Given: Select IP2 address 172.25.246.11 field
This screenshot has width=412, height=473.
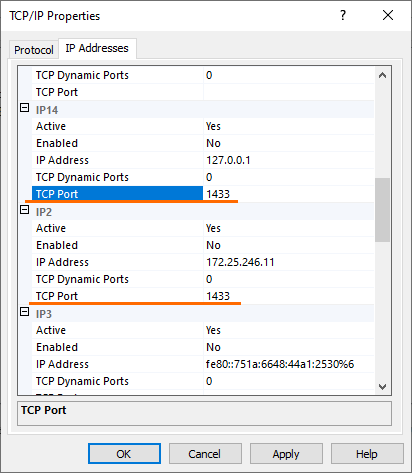Looking at the screenshot, I should pos(289,262).
